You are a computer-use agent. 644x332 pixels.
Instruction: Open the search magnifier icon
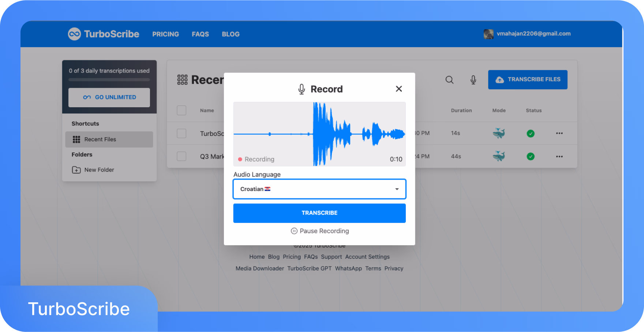449,80
